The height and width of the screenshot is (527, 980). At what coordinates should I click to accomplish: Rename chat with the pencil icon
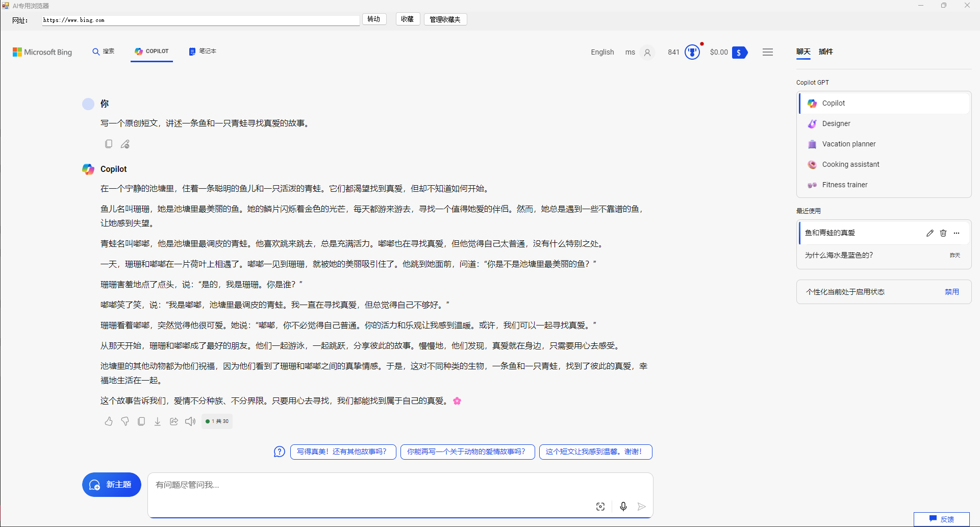click(x=930, y=233)
